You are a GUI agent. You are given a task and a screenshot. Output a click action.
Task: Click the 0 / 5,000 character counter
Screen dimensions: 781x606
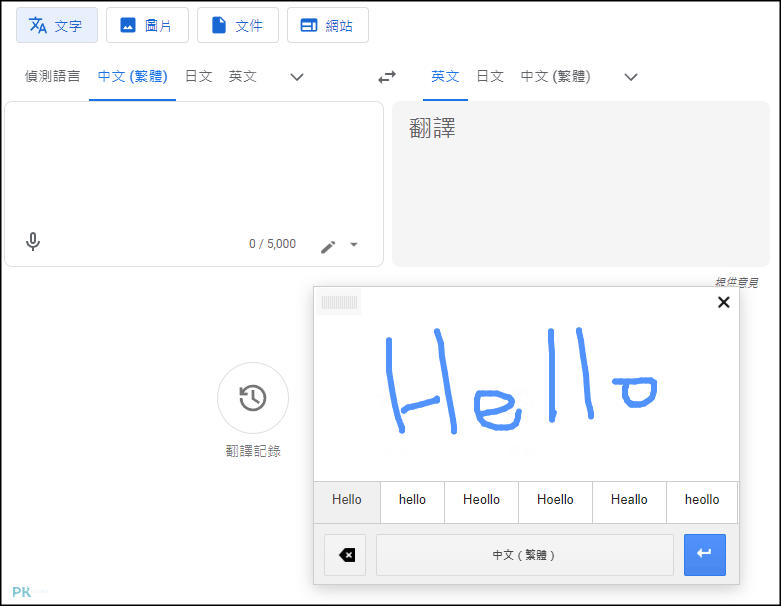272,243
